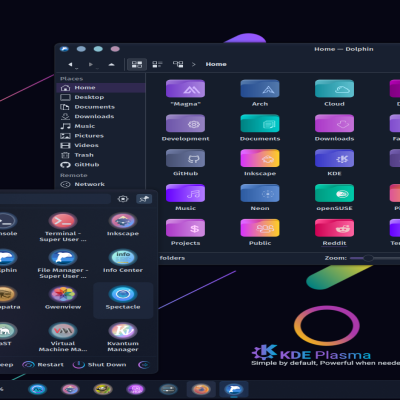Select the GitHub folder in file view
This screenshot has width=400, height=400.
(x=185, y=158)
